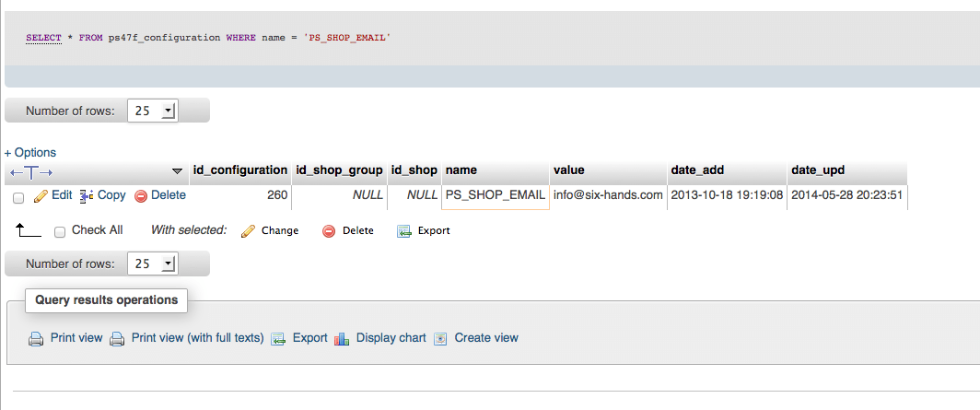Sort by id_configuration column header
This screenshot has height=410, width=980.
click(x=240, y=170)
